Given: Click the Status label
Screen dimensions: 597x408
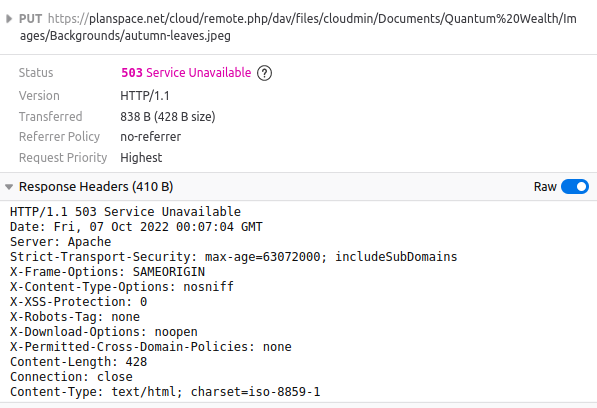Looking at the screenshot, I should [x=36, y=73].
